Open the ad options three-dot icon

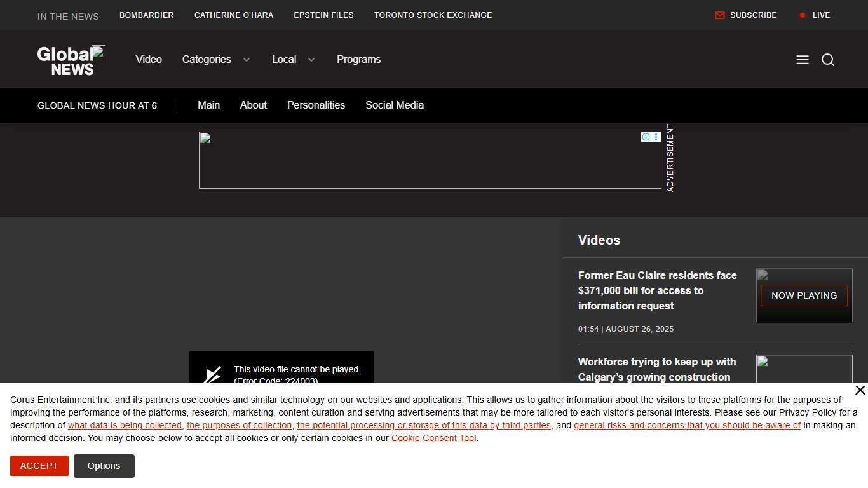click(656, 137)
